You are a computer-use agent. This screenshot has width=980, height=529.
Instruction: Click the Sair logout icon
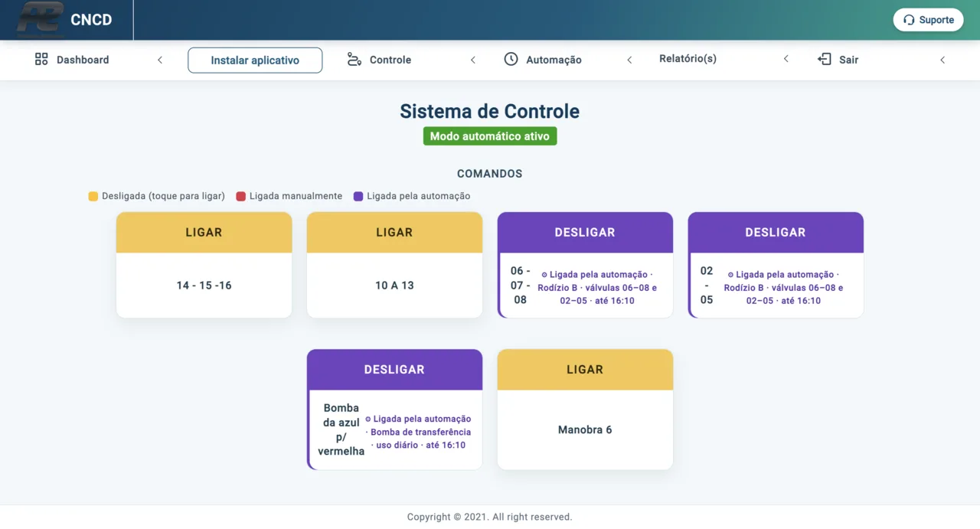[825, 59]
